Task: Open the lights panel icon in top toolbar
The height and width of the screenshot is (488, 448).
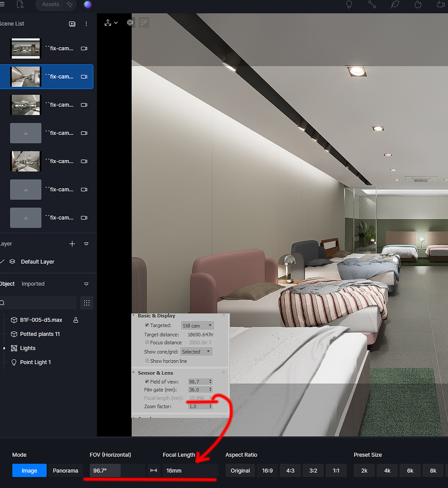Action: coord(349,5)
